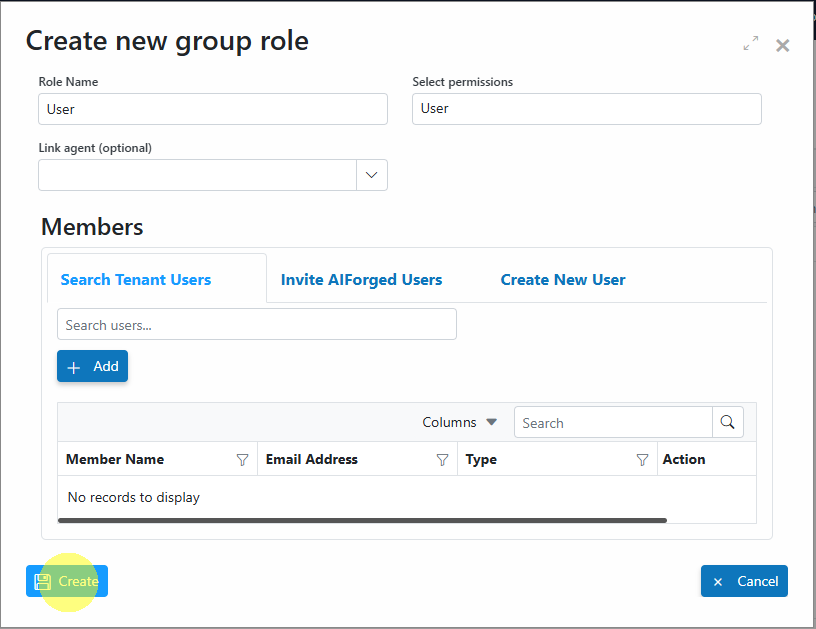Select the Search Tenant Users tab
The width and height of the screenshot is (816, 629).
pos(136,279)
